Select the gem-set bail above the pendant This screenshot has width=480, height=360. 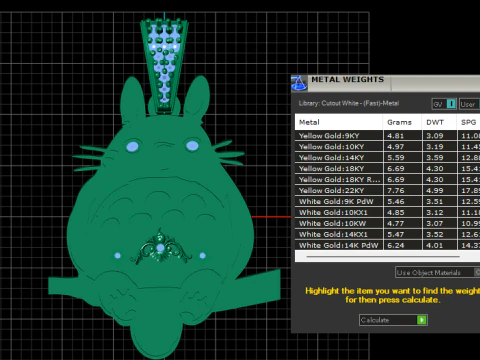(x=164, y=66)
